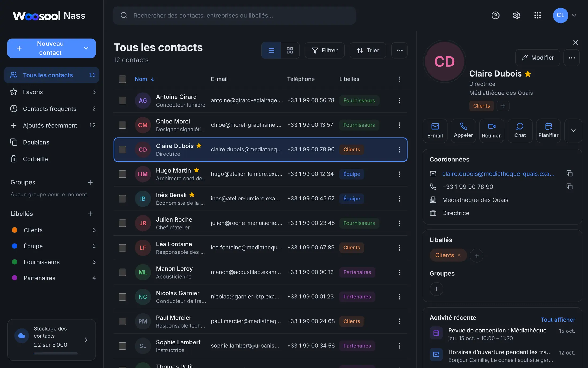Open Chat with Claire Dubois
Viewport: 588px width, 368px height.
click(x=520, y=131)
